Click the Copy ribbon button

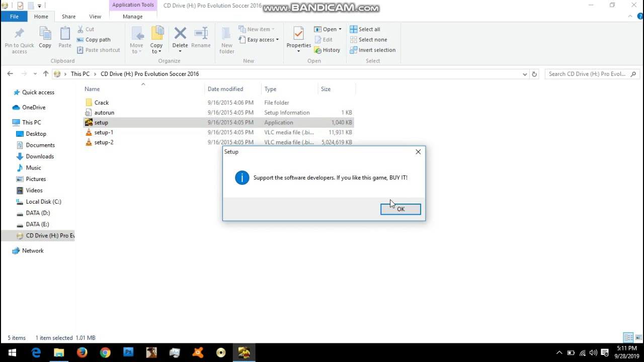[45, 38]
